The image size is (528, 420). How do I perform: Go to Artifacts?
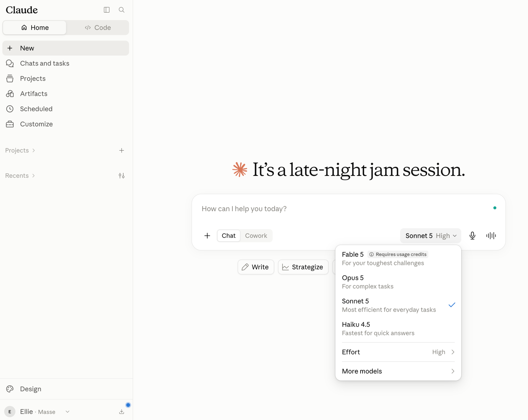pyautogui.click(x=66, y=94)
